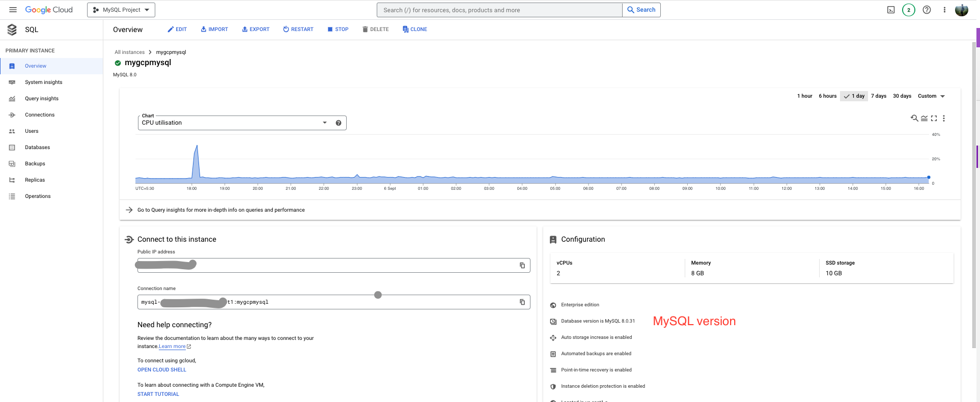
Task: Select the 30 days time range
Action: coord(902,96)
